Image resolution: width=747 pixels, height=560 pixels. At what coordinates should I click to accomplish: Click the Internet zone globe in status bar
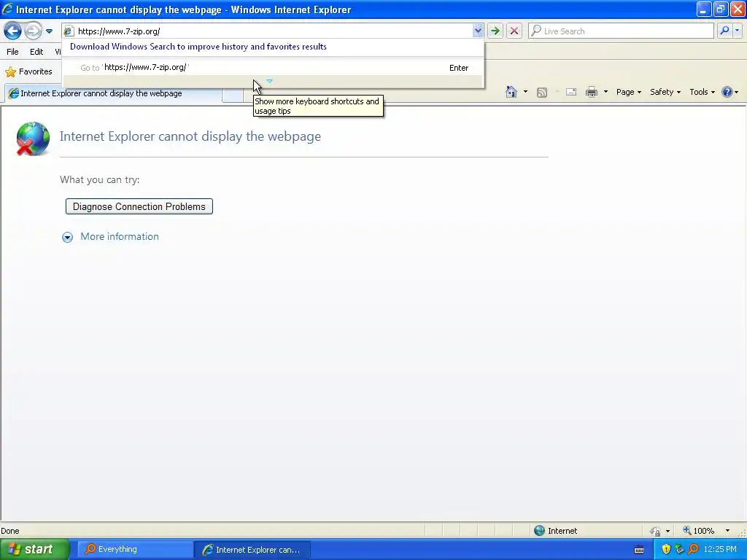539,531
